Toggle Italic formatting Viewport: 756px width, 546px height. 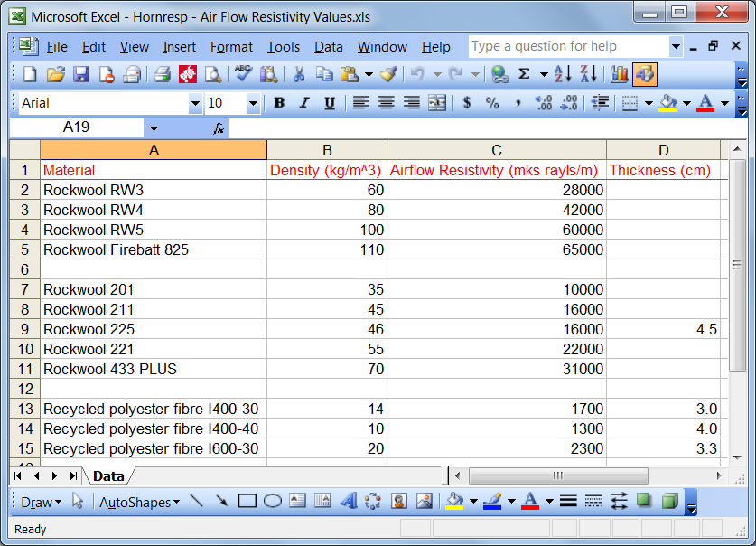point(303,103)
